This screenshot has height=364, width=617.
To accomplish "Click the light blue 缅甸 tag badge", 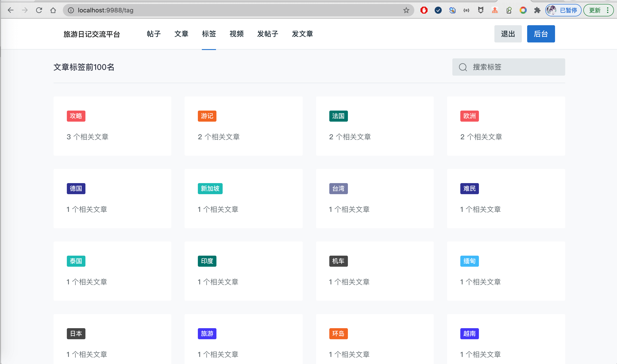I will [469, 261].
